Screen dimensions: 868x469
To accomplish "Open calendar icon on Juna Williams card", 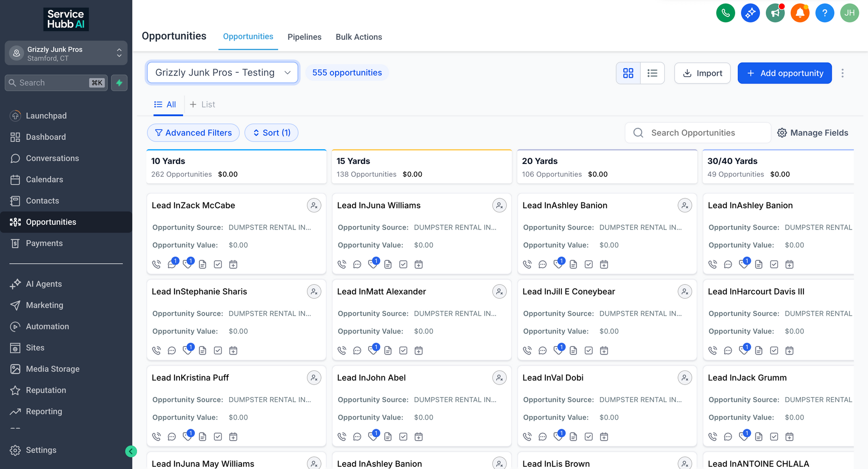I will [x=419, y=264].
